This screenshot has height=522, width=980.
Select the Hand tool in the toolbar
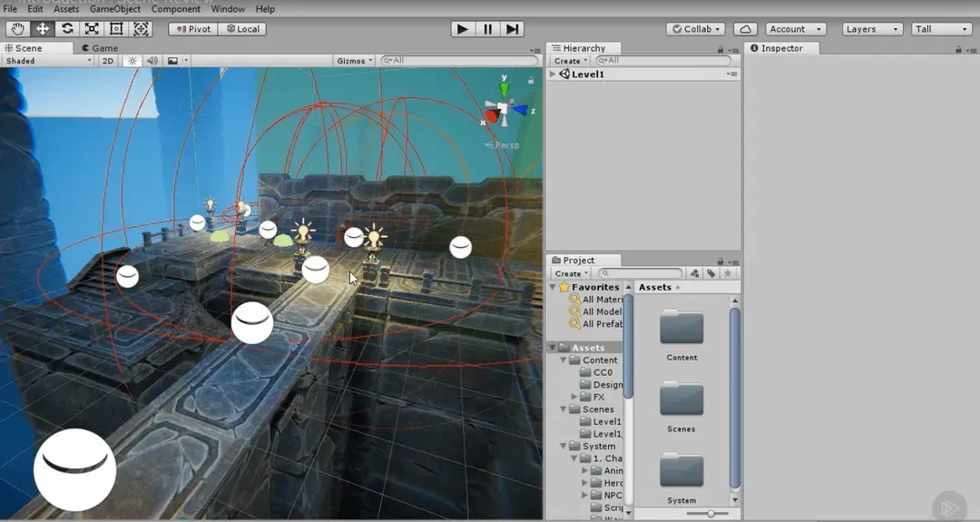click(17, 29)
